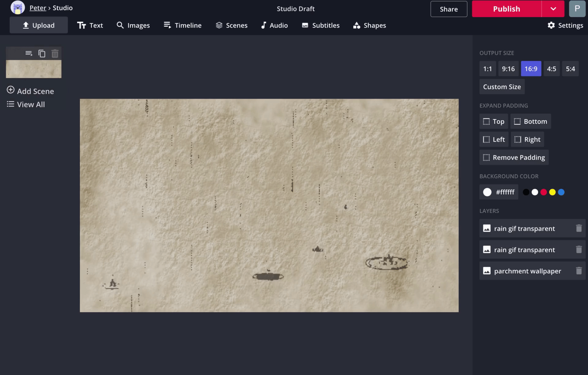Select the scene thumbnail preview

(34, 69)
